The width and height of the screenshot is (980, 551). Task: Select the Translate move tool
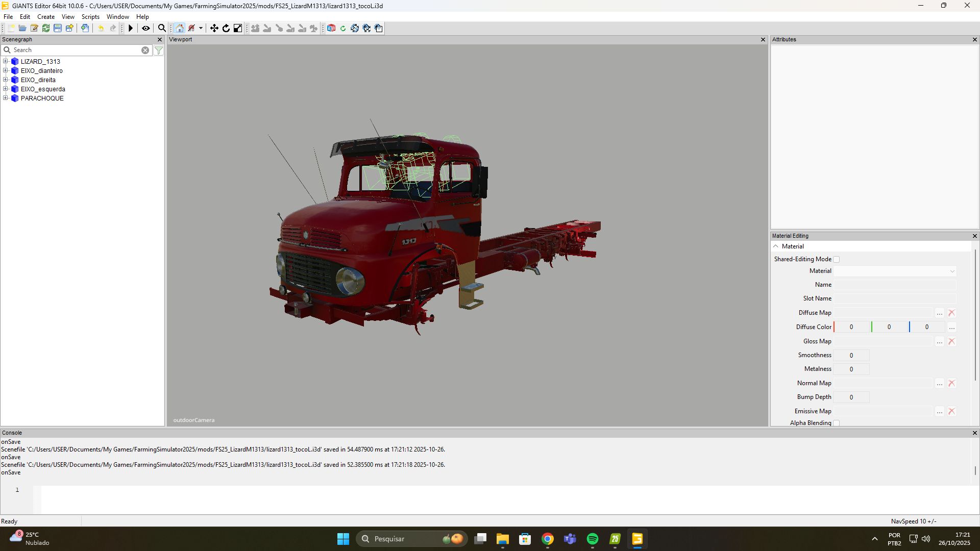(x=214, y=28)
